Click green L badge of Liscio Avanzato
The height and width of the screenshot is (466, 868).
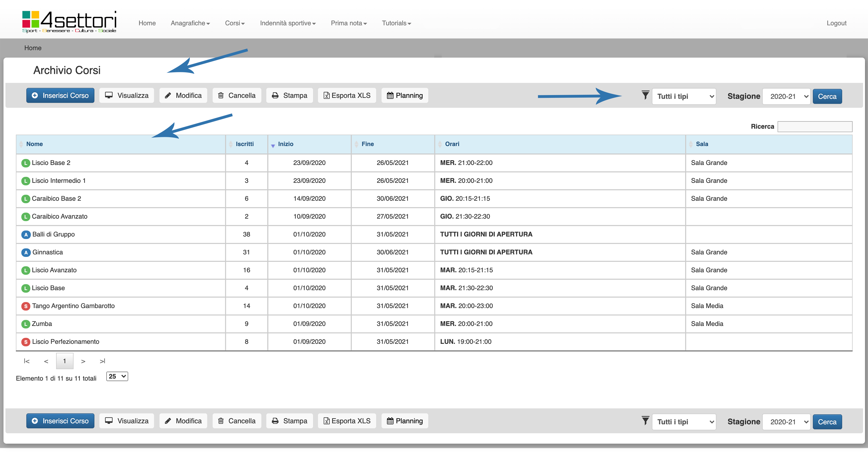coord(26,270)
